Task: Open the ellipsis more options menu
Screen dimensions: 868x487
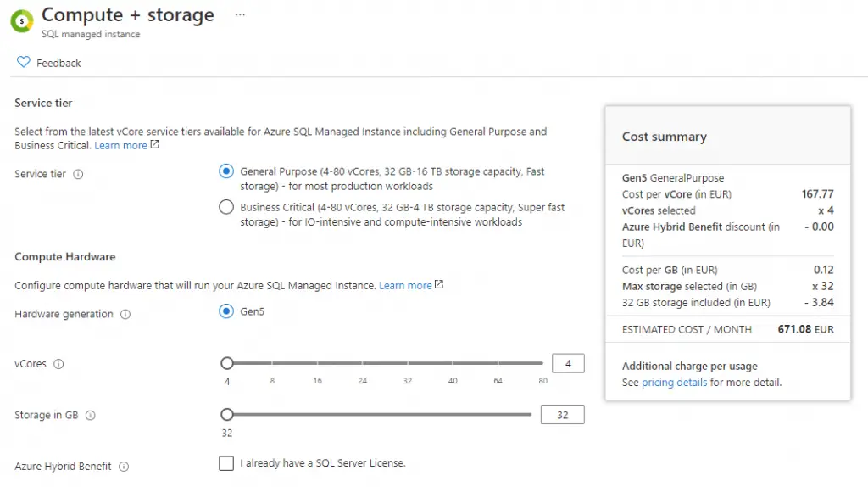Action: click(240, 15)
